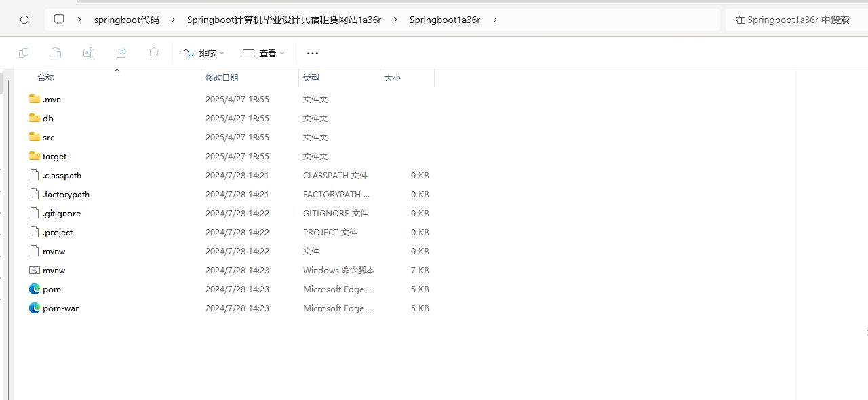Click the paste icon in toolbar
The height and width of the screenshot is (400, 868).
pos(56,53)
